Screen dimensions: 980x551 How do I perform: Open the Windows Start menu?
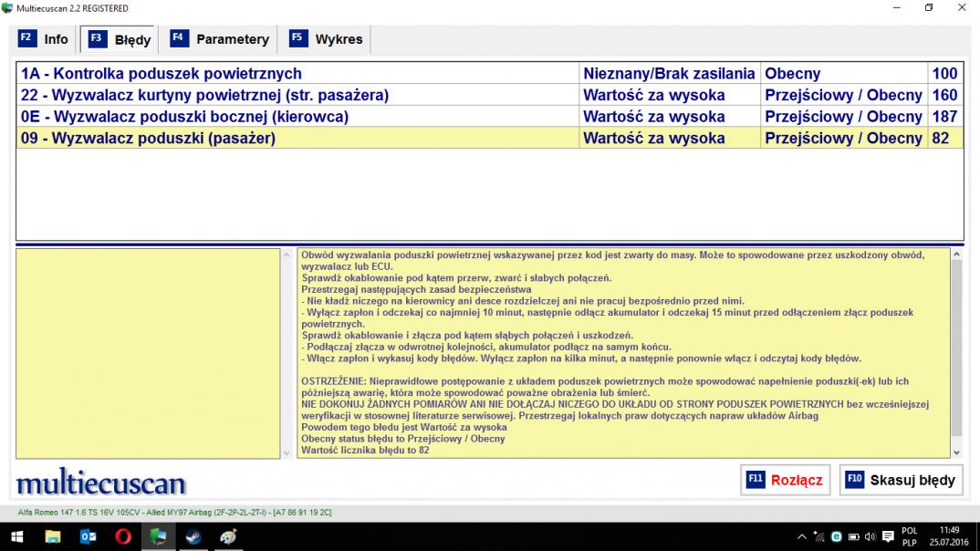(16, 536)
